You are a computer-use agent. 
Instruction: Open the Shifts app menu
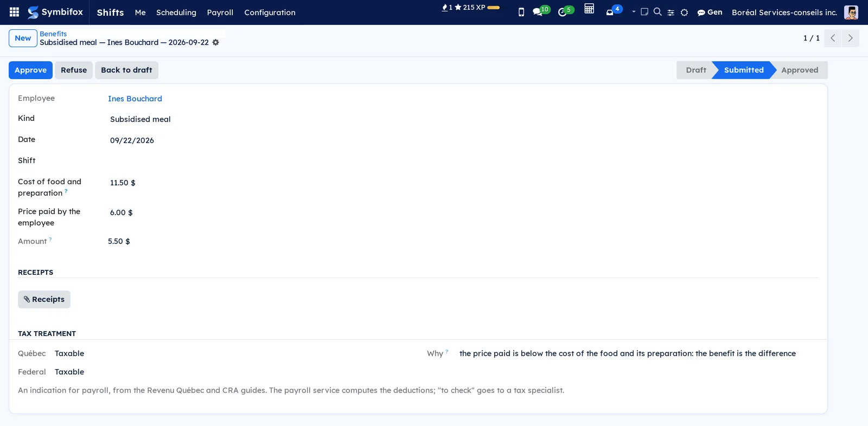(x=110, y=12)
